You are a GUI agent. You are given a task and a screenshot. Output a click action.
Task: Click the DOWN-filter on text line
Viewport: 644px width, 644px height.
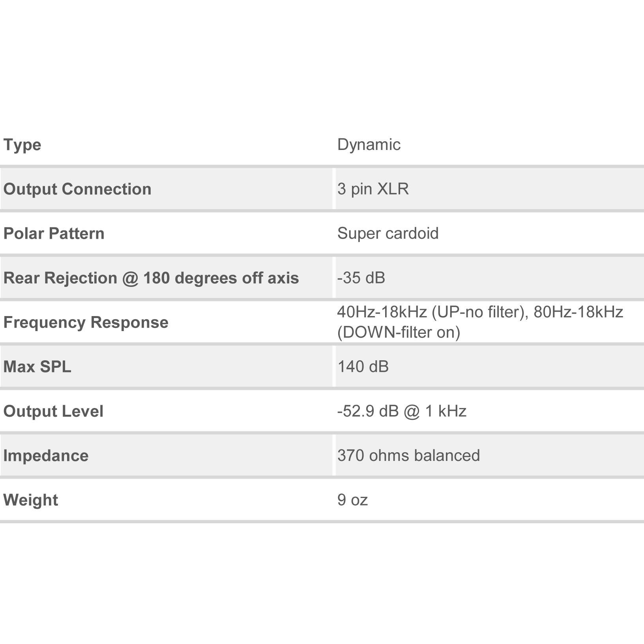click(x=399, y=332)
